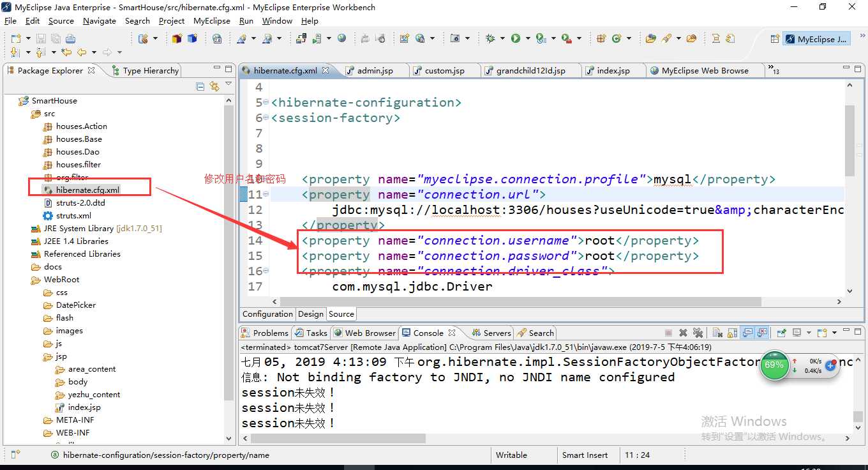Click the Open Folder search toolbar icon
This screenshot has width=868, height=470.
point(691,39)
